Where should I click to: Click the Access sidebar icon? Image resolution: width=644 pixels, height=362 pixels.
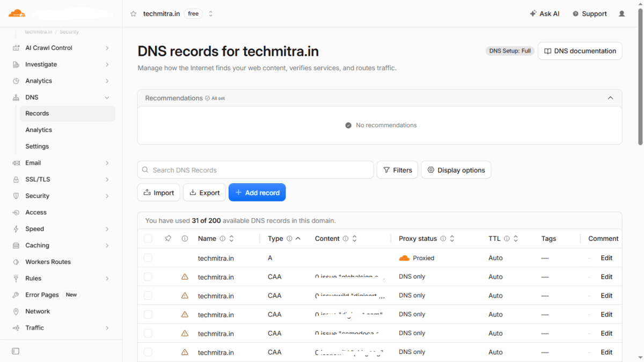[16, 212]
